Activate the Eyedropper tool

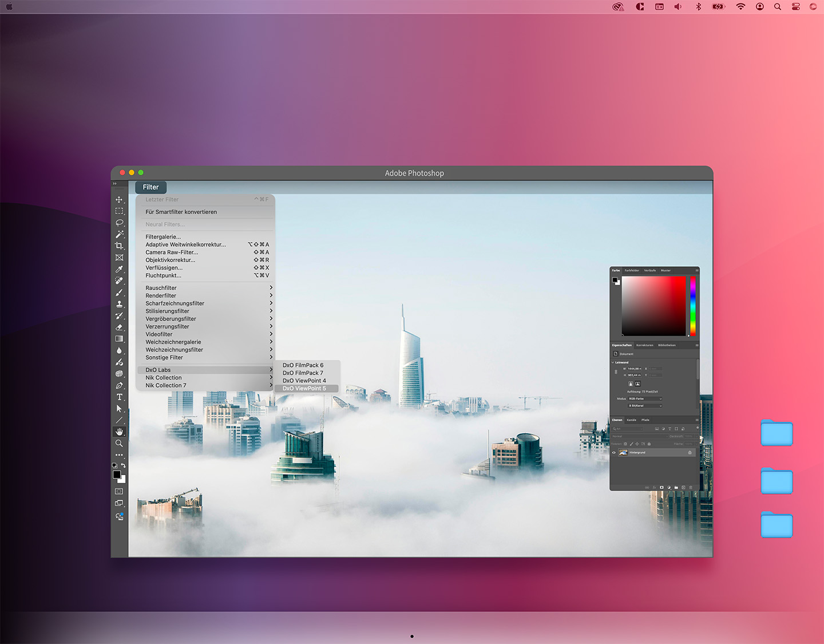click(119, 269)
